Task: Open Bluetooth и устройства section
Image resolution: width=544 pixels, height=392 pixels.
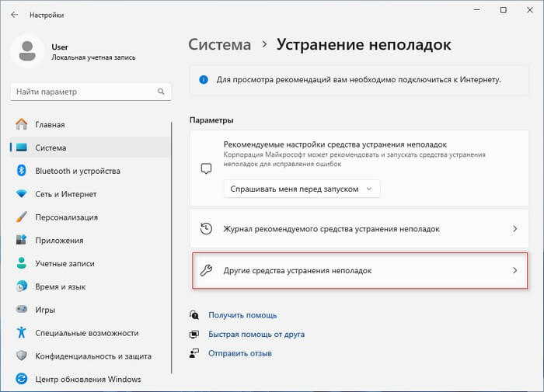Action: 90,171
